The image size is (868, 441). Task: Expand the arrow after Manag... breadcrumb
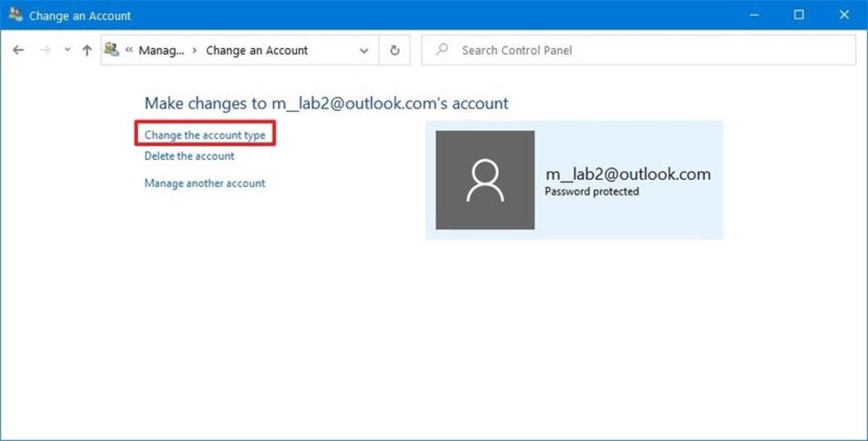pos(194,51)
